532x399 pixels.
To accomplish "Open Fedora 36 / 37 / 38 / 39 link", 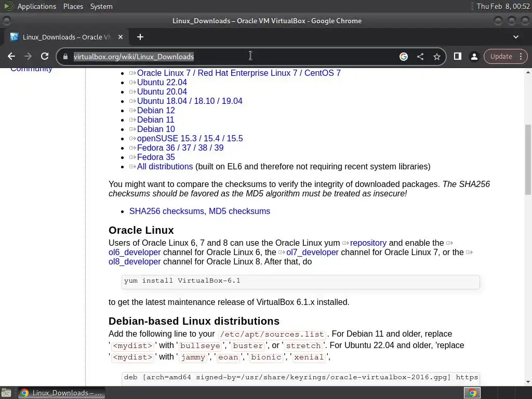I will click(180, 148).
